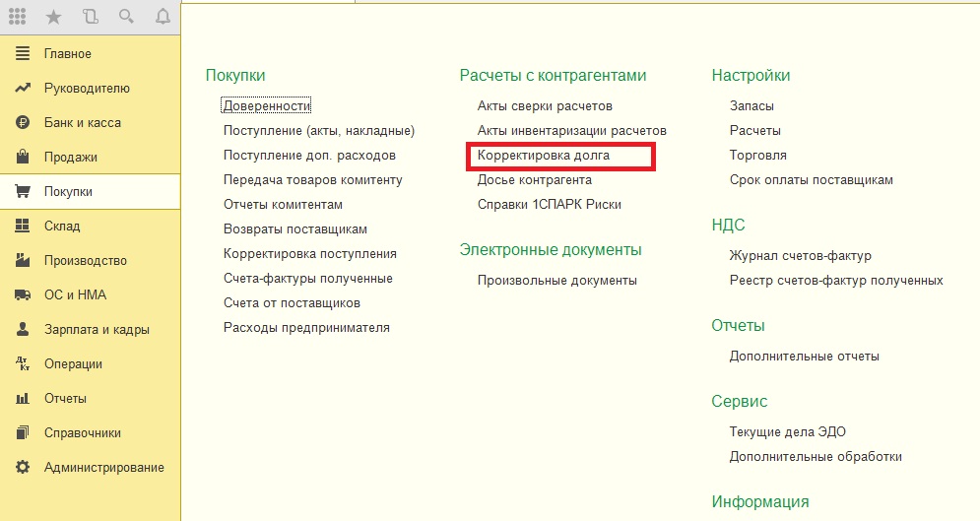980x521 pixels.
Task: Open the sections grid menu icon
Action: (18, 16)
